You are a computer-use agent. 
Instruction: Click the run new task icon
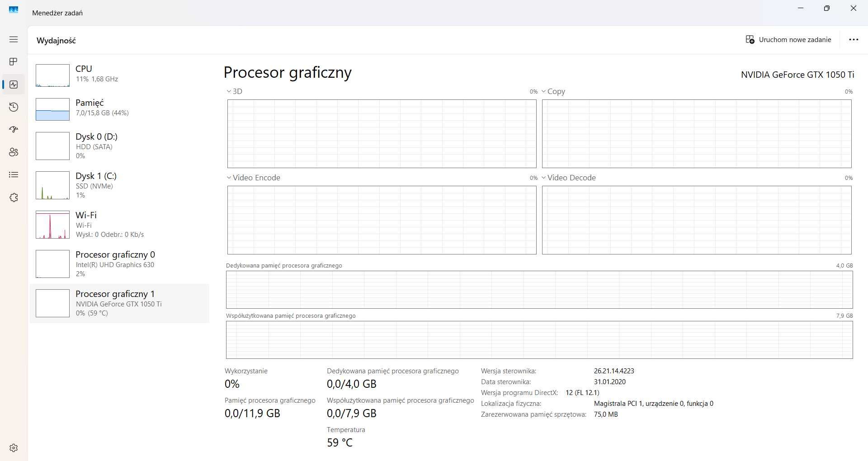750,40
